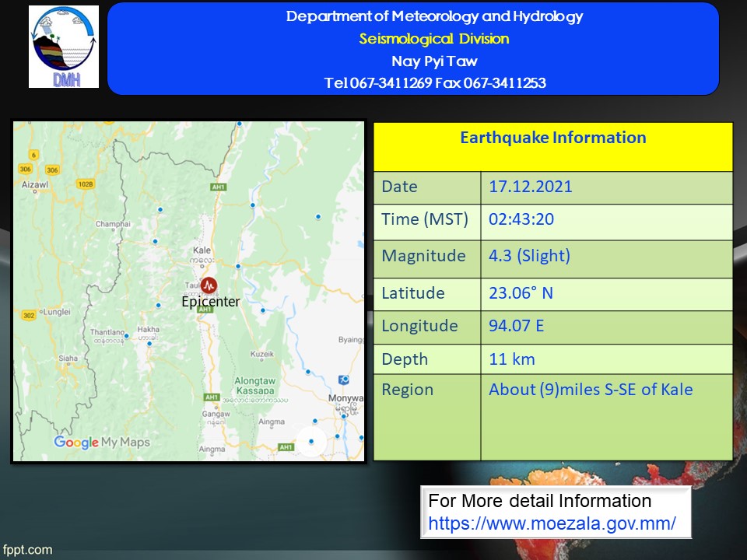Click the 'Nay Pyi Taw' text
The image size is (747, 560).
434,61
